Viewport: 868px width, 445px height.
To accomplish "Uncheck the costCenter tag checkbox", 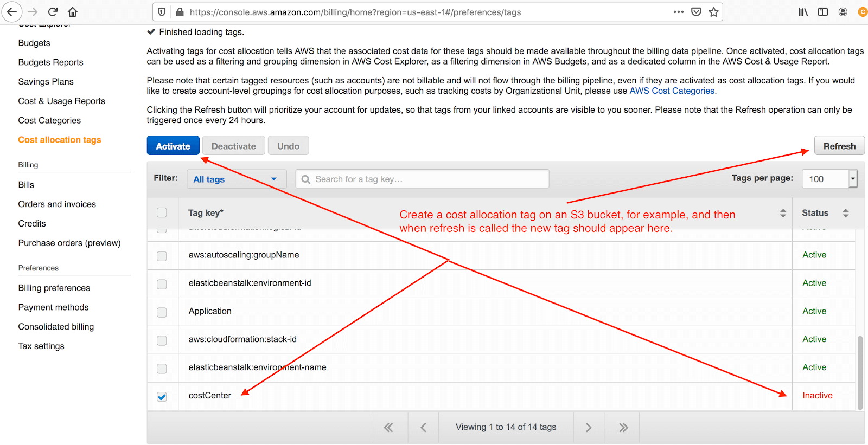I will pos(162,397).
